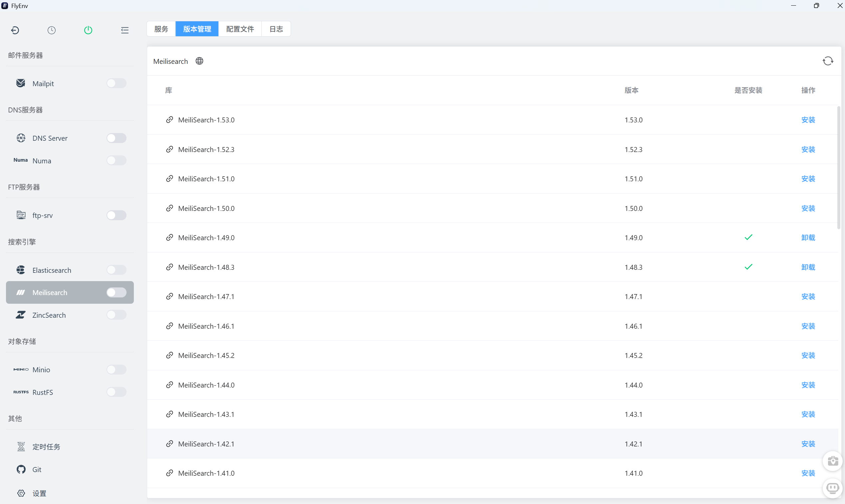Click the ftp-srv icon
Viewport: 845px width, 504px height.
[21, 215]
